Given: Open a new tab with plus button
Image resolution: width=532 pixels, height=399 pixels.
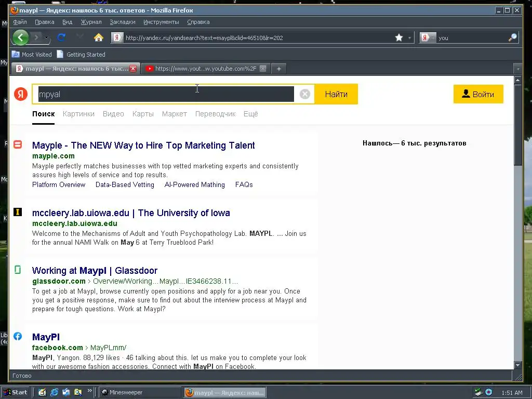Looking at the screenshot, I should tap(279, 69).
